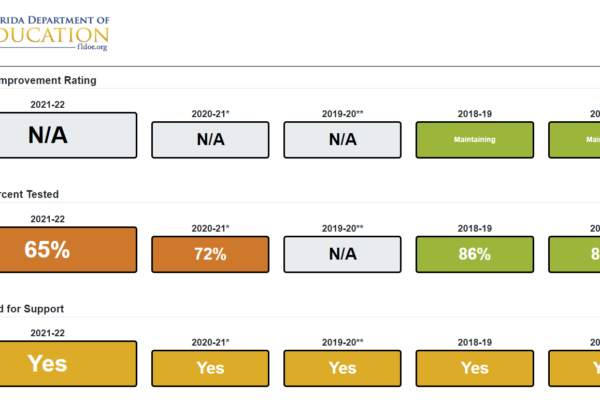Click the Percent Tested section heading
Screen dimensions: 600x400
coord(29,194)
